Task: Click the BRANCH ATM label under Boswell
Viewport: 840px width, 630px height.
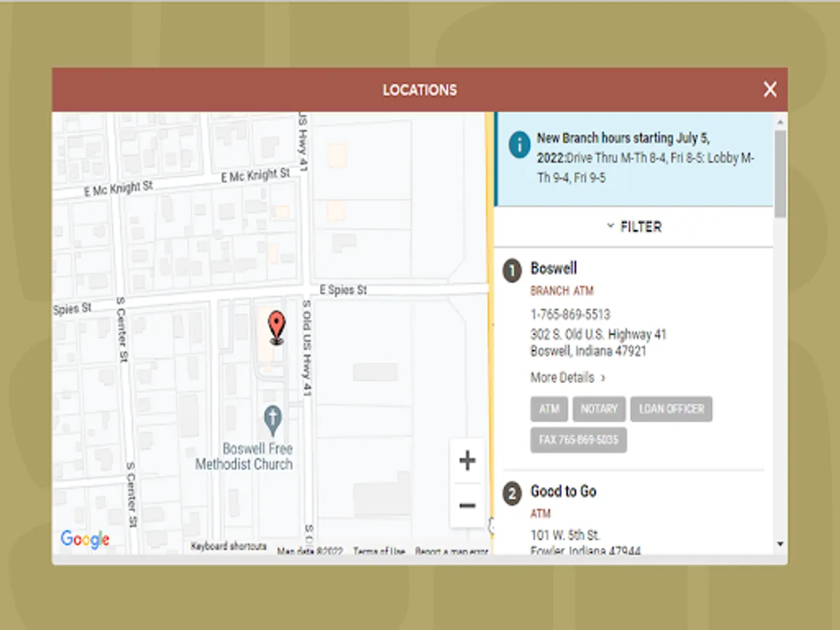Action: click(562, 290)
